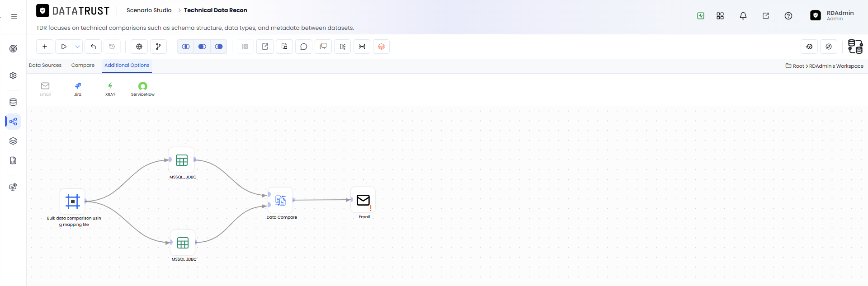Toggle the left-filled circles join mode
868x286 pixels.
pos(202,47)
